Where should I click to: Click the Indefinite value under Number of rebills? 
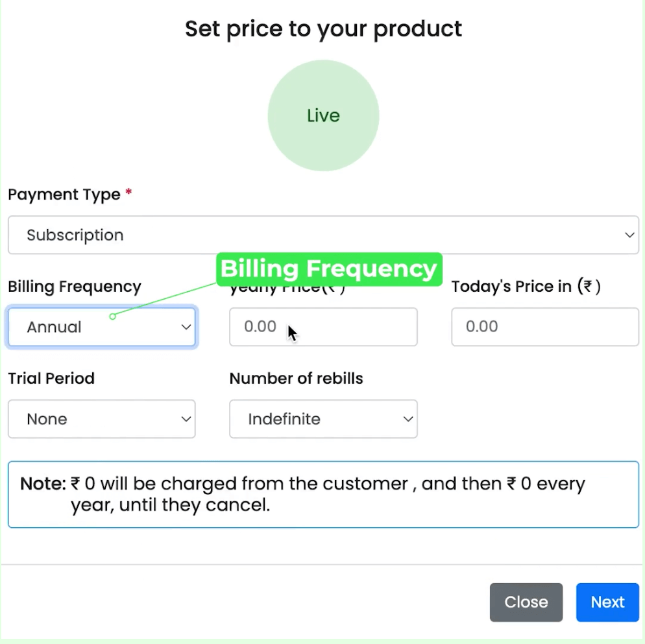tap(284, 419)
